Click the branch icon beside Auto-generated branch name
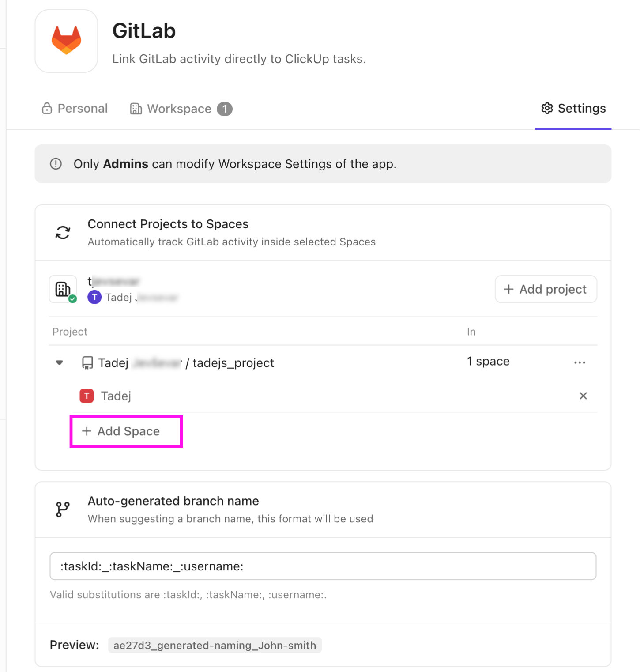Viewport: 640px width, 672px height. pyautogui.click(x=62, y=509)
